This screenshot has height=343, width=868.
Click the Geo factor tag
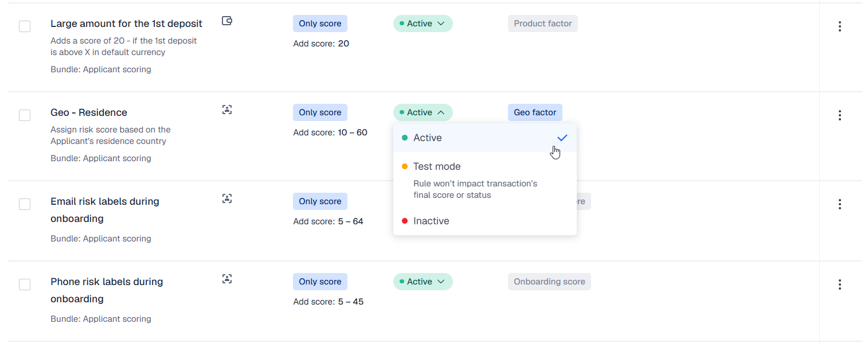pyautogui.click(x=535, y=112)
